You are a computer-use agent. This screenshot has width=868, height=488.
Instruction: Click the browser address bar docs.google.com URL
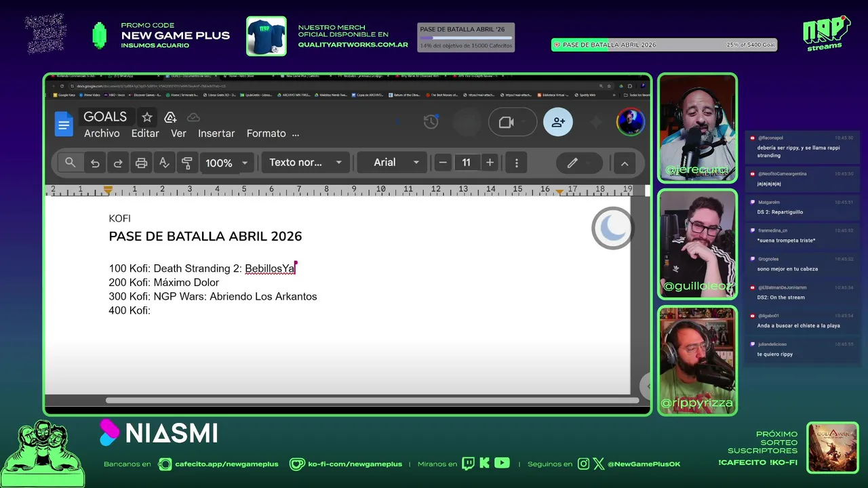pos(151,86)
